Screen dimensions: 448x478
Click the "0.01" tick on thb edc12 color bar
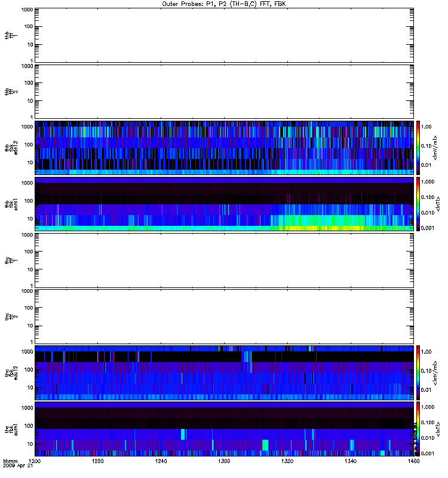pos(426,165)
